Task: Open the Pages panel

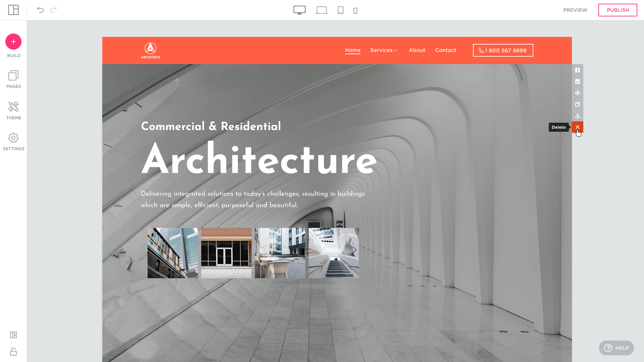Action: point(13,79)
